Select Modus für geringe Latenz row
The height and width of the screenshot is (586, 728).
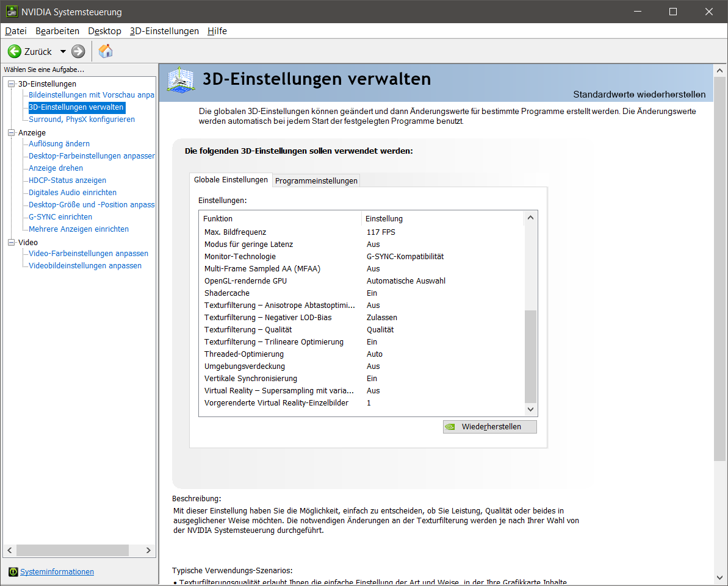(362, 244)
